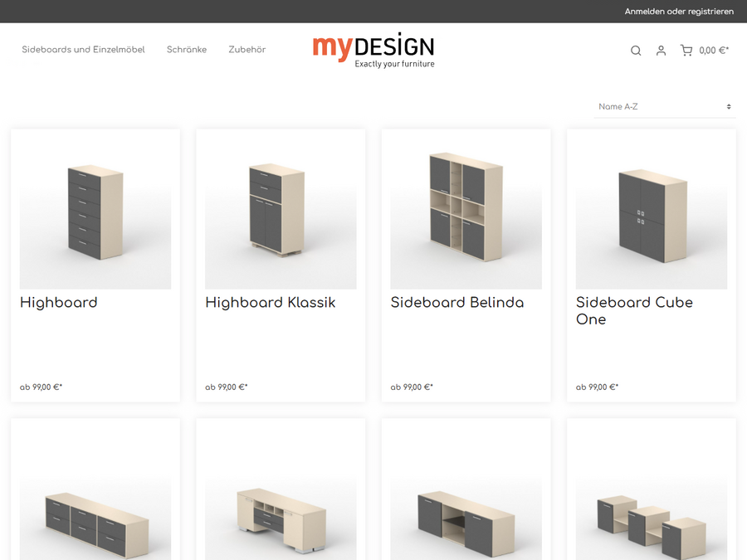Open the Sideboard Belinda product image
The height and width of the screenshot is (560, 747).
point(466,213)
